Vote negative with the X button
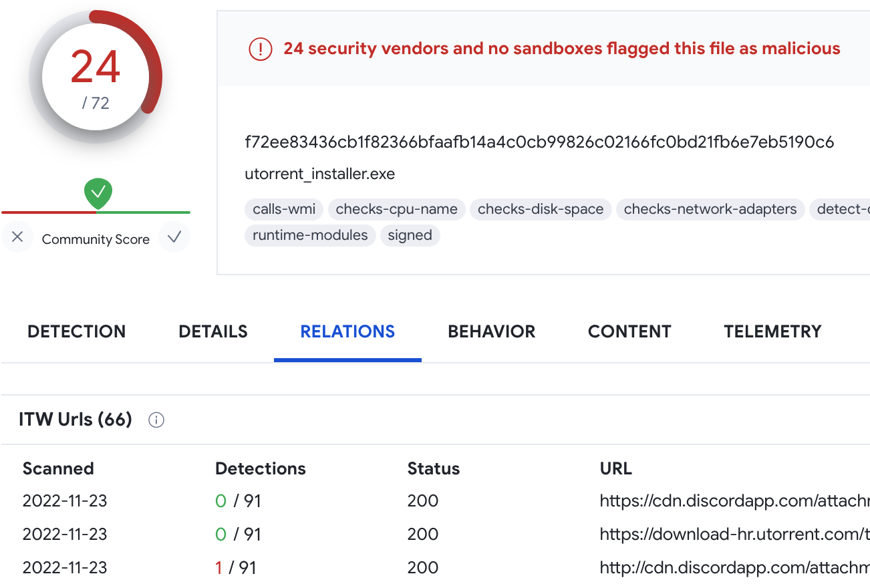The width and height of the screenshot is (870, 588). point(17,237)
